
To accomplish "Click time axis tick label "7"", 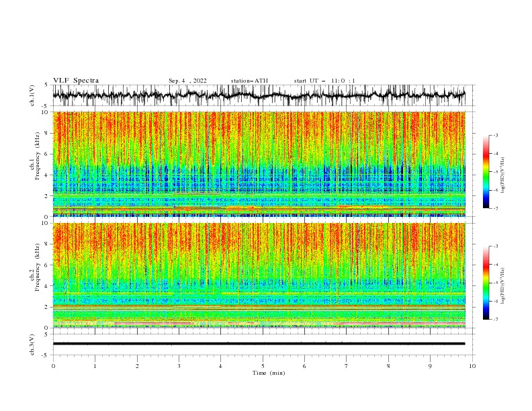I will [x=347, y=366].
